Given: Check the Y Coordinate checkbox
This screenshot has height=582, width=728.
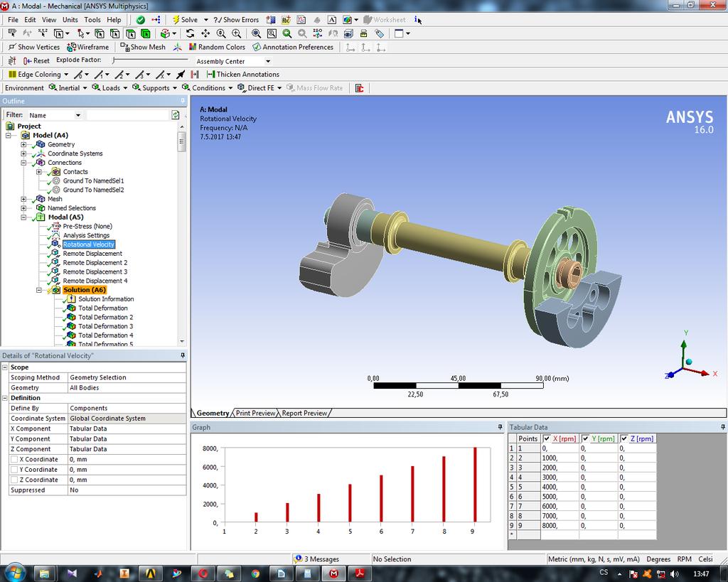Looking at the screenshot, I should tap(14, 470).
